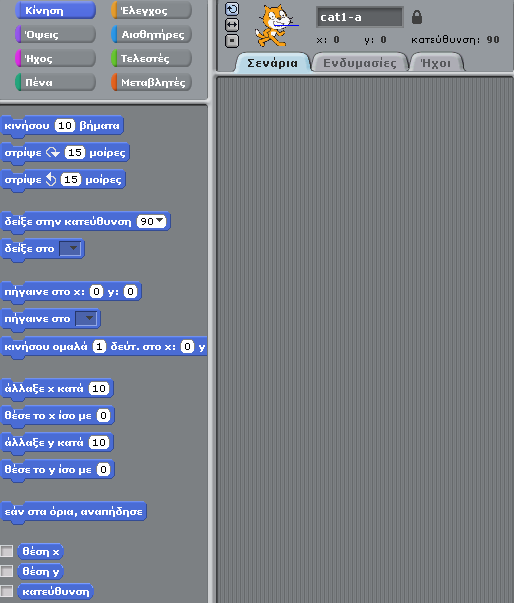Click the εάν στα όρια, αναπήδησε block
Image resolution: width=514 pixels, height=603 pixels.
click(74, 511)
